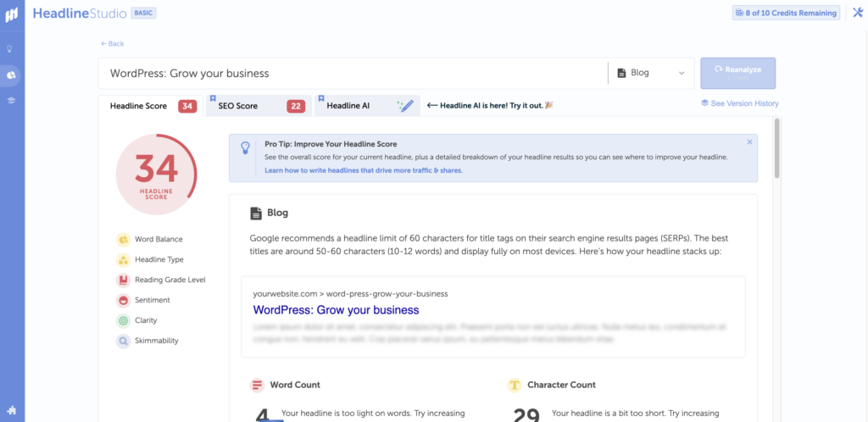The image size is (868, 422).
Task: Click the BASIC plan badge
Action: pyautogui.click(x=143, y=13)
